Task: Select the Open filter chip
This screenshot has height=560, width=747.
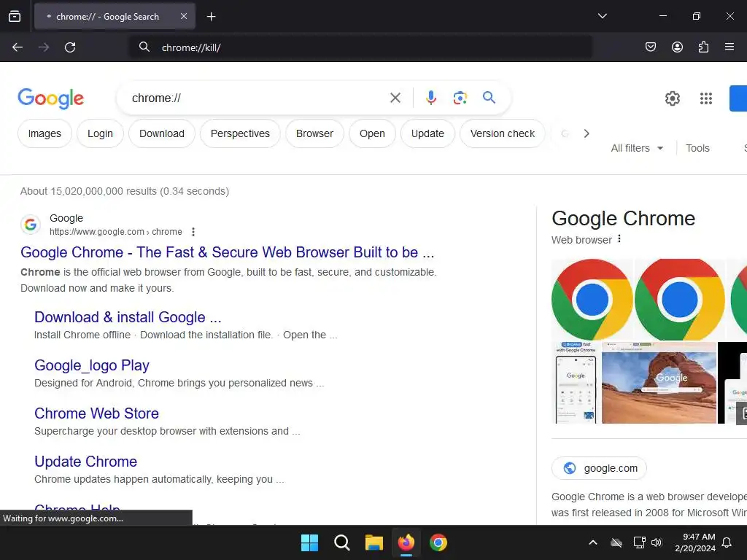Action: pyautogui.click(x=372, y=134)
